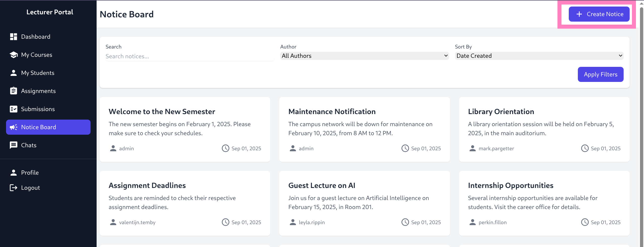Expand the Sort By Date Created dropdown
Screen dimensions: 644x247
coord(539,56)
